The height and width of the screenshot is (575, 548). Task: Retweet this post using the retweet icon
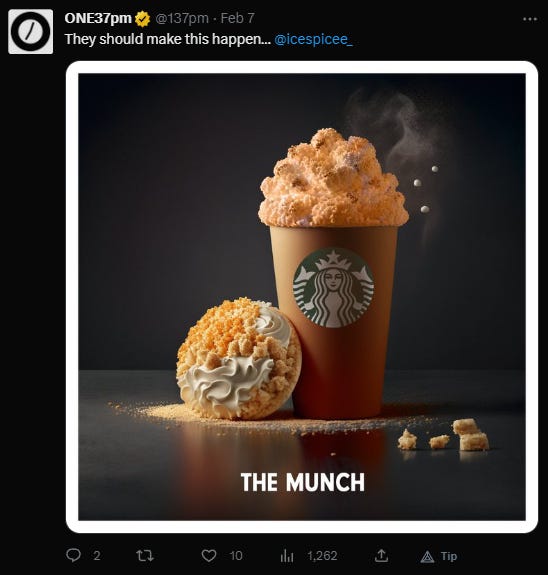145,556
